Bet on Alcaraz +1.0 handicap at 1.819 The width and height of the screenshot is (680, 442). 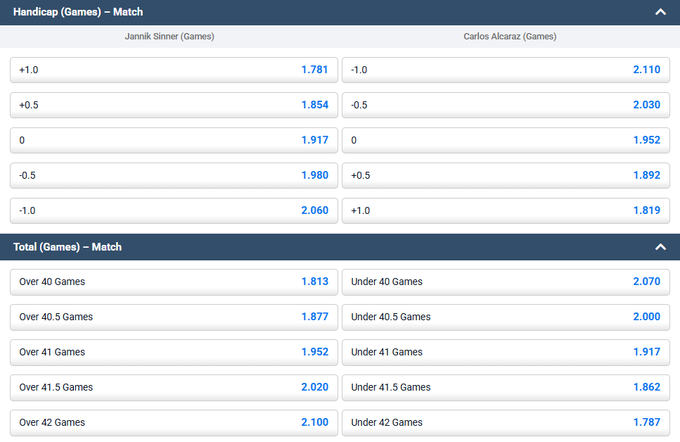click(x=505, y=210)
